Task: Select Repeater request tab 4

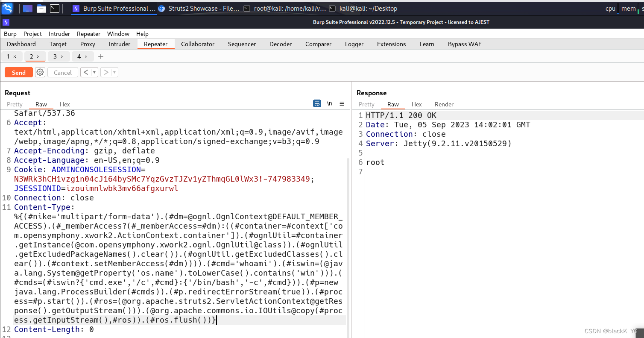Action: pyautogui.click(x=79, y=56)
